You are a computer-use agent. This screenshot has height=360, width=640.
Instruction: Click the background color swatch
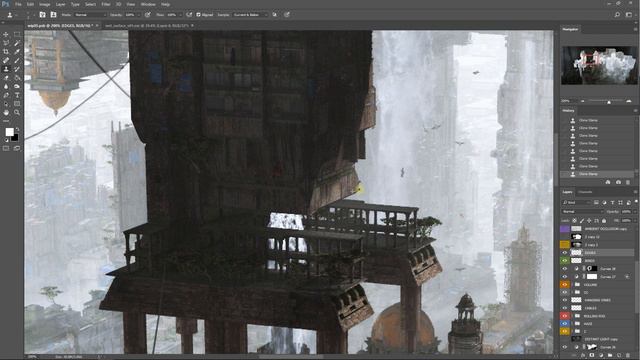(x=15, y=138)
